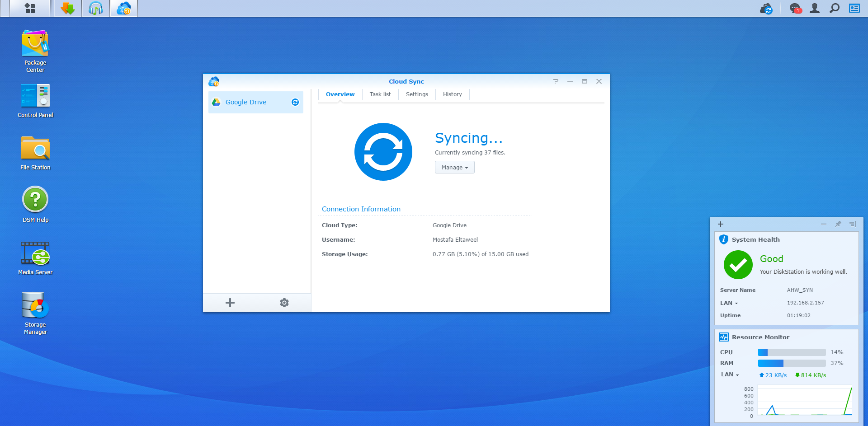Viewport: 868px width, 426px height.
Task: Toggle the widgets panel icon in taskbar
Action: click(854, 8)
